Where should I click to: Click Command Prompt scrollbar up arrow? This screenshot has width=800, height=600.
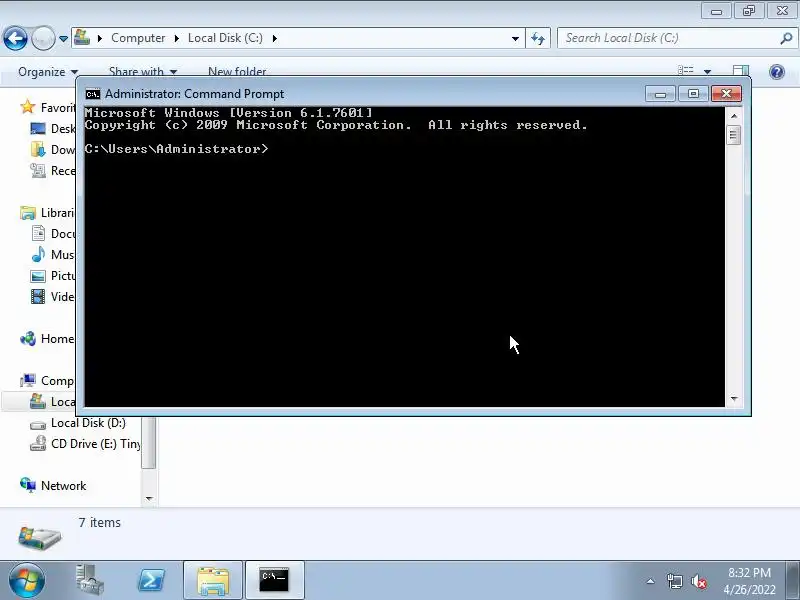pos(734,116)
